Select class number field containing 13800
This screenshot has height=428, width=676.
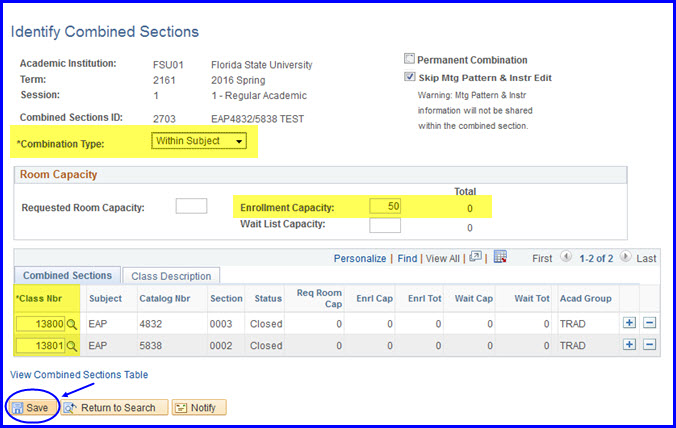(x=41, y=324)
